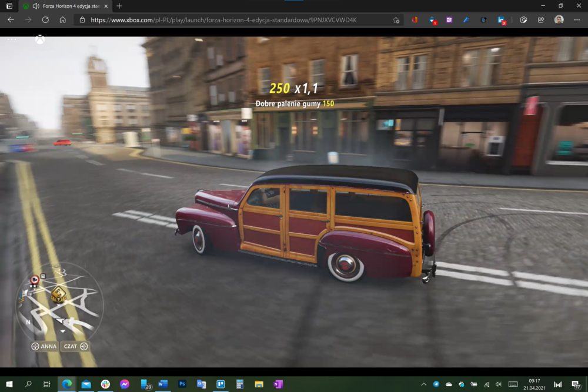Switch to Microsoft Edge on the taskbar
The height and width of the screenshot is (392, 588).
67,384
